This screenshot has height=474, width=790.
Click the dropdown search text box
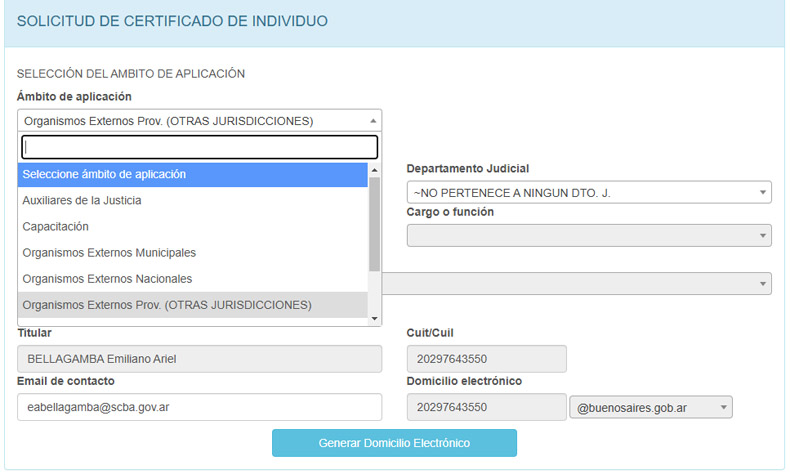pos(199,147)
